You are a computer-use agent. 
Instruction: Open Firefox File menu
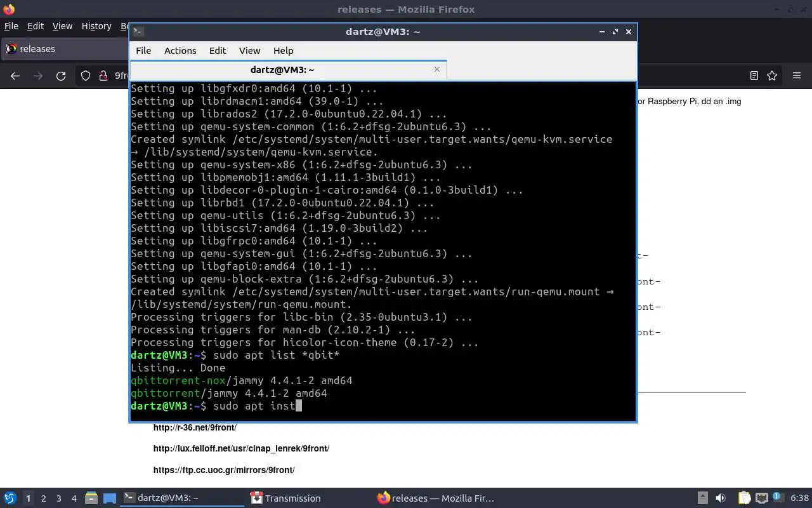coord(11,26)
